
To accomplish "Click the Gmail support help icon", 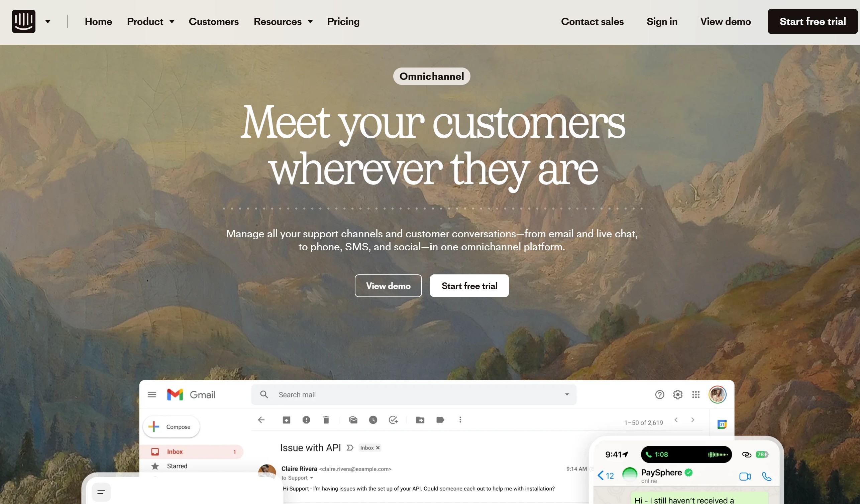I will (659, 394).
